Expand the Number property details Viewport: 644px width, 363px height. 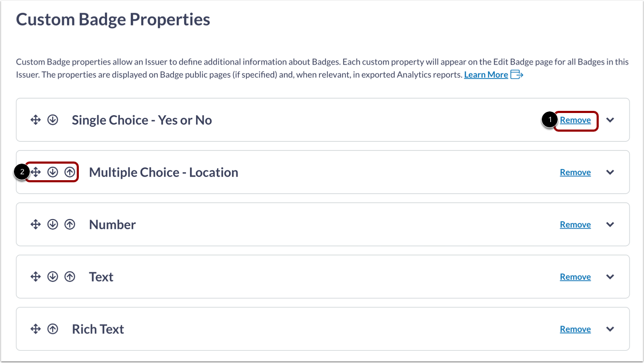(x=610, y=224)
